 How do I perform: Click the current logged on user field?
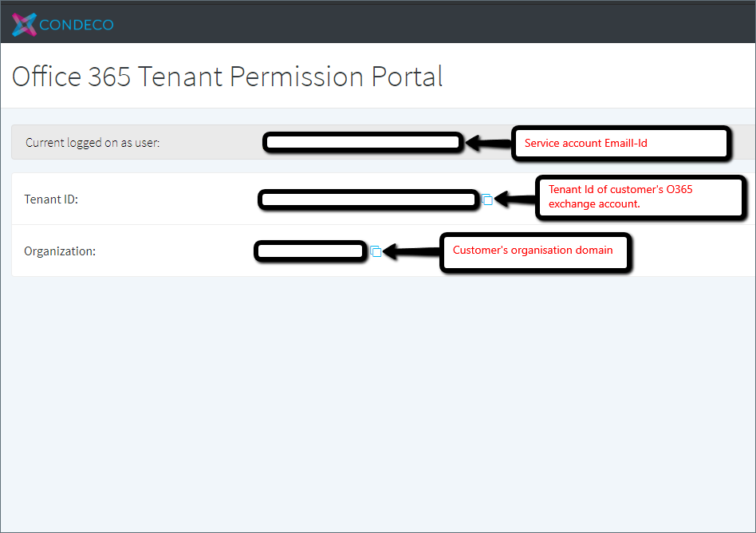(x=362, y=142)
